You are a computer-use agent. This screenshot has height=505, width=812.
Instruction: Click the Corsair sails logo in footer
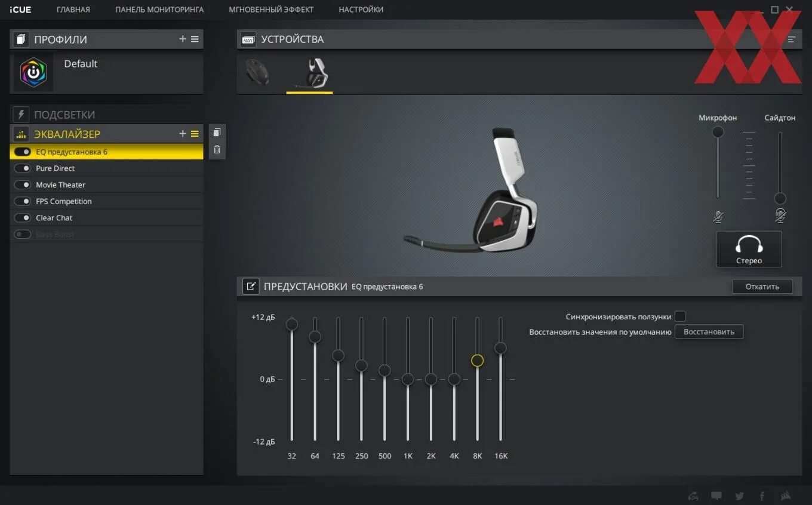point(786,495)
